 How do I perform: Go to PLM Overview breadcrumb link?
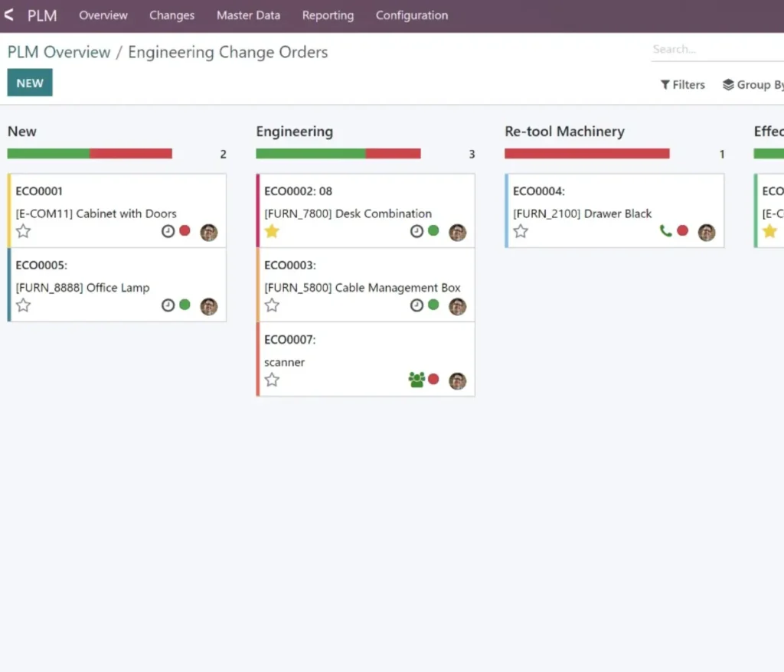[x=59, y=52]
